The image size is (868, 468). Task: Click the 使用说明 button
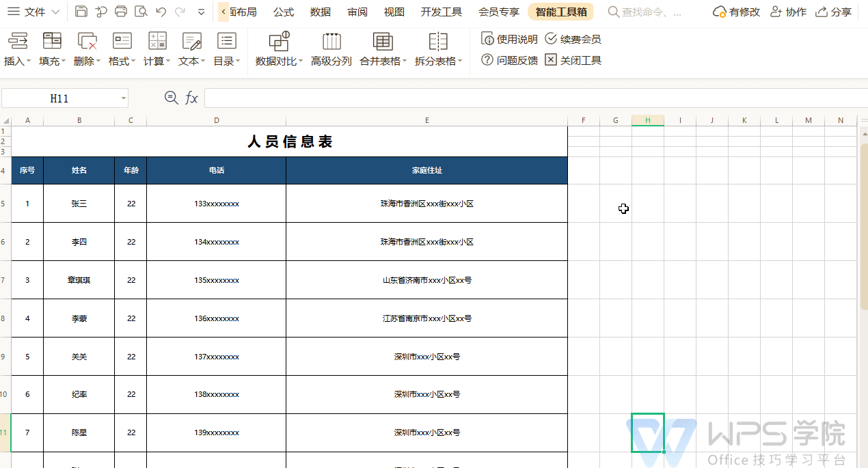[x=510, y=39]
